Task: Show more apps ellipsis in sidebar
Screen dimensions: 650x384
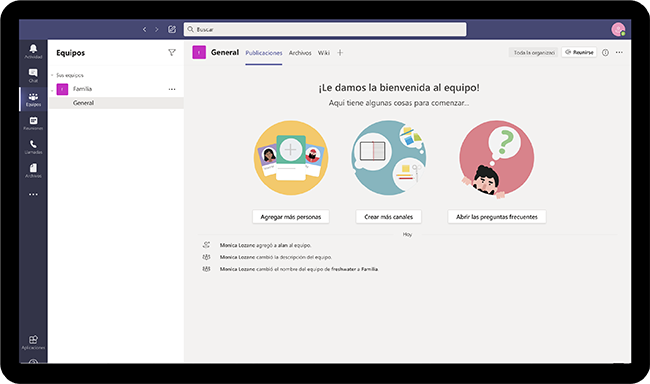Action: tap(33, 194)
